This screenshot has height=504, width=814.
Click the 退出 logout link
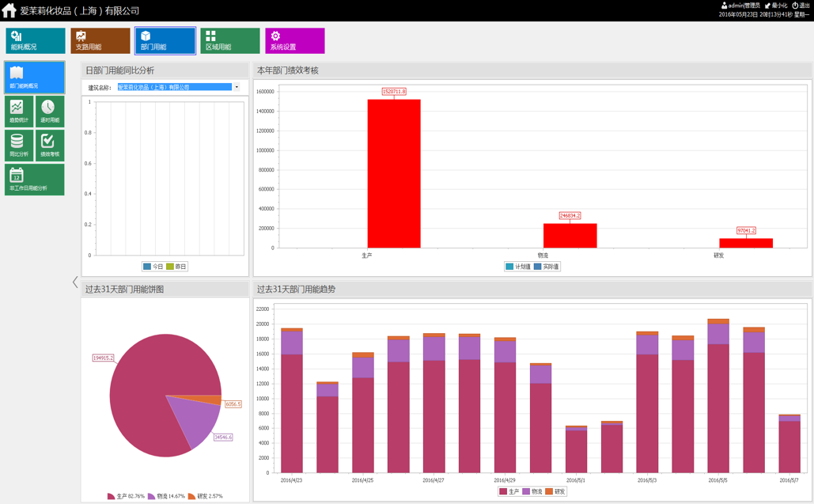pyautogui.click(x=801, y=6)
